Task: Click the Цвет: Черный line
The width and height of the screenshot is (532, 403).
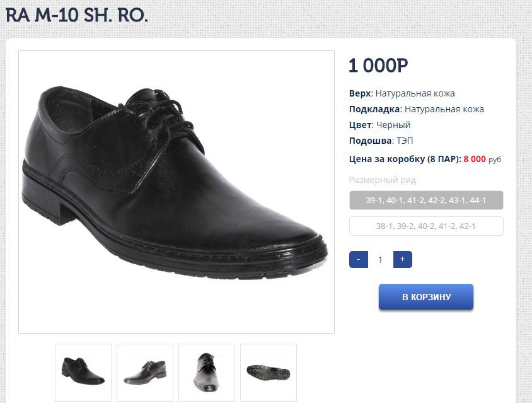Action: (379, 125)
